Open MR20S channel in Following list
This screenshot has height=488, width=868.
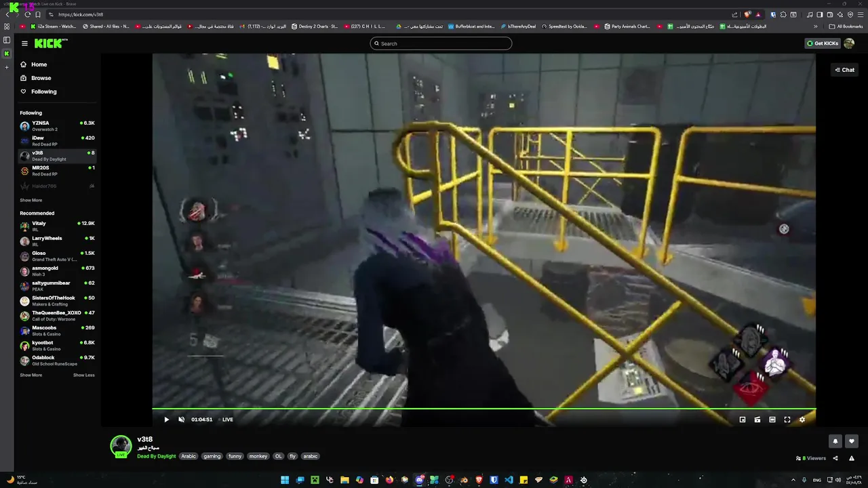57,171
